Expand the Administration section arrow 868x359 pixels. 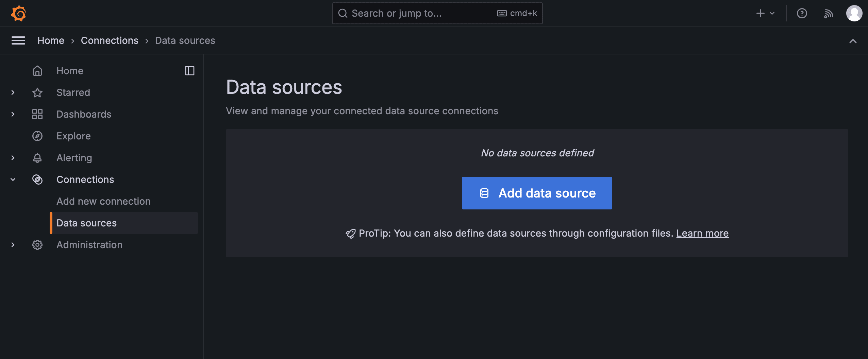click(13, 245)
